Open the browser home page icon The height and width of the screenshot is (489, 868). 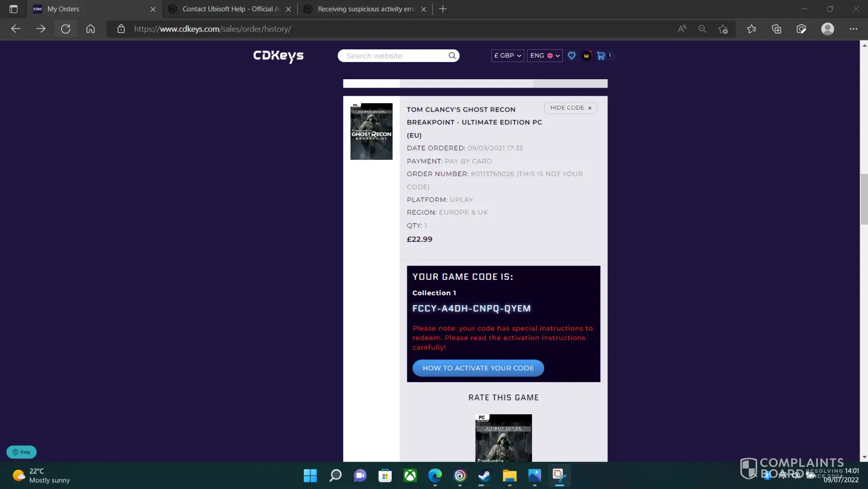tap(90, 29)
